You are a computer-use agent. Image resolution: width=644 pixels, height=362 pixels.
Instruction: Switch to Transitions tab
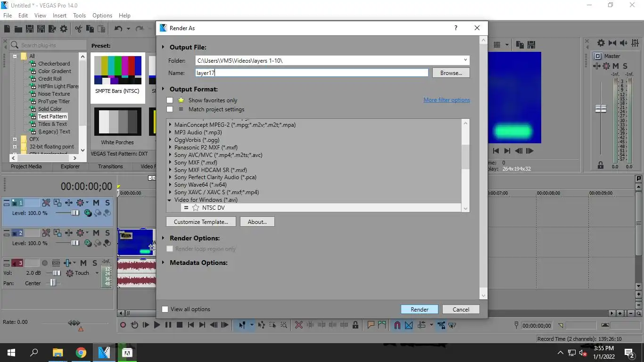click(110, 166)
